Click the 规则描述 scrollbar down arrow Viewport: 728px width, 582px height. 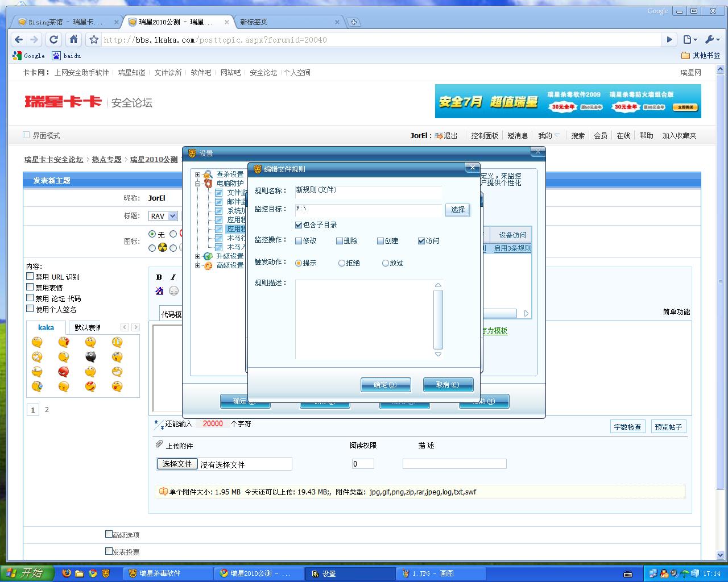(438, 355)
